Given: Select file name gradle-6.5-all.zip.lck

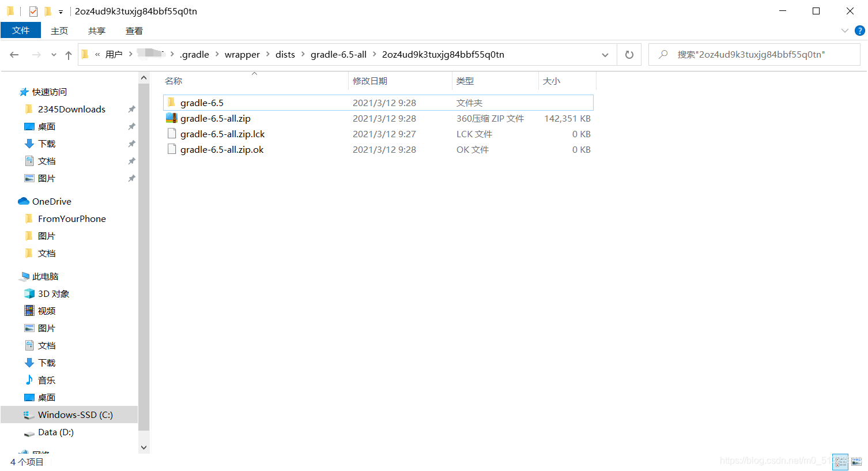Looking at the screenshot, I should pyautogui.click(x=222, y=134).
